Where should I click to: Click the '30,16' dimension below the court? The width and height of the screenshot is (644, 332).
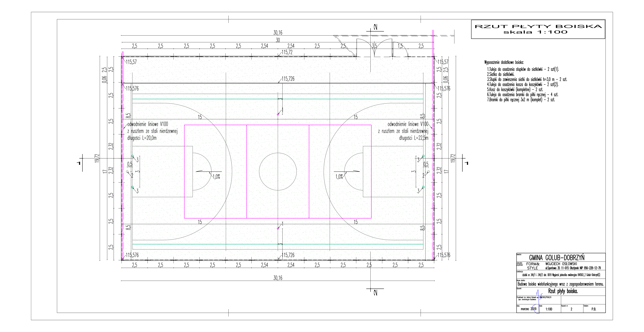click(278, 278)
